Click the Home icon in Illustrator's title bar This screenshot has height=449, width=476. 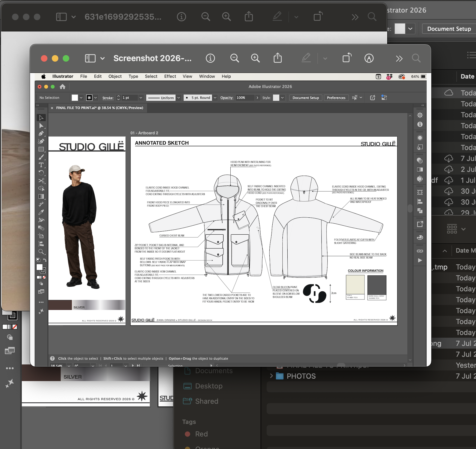click(x=62, y=87)
